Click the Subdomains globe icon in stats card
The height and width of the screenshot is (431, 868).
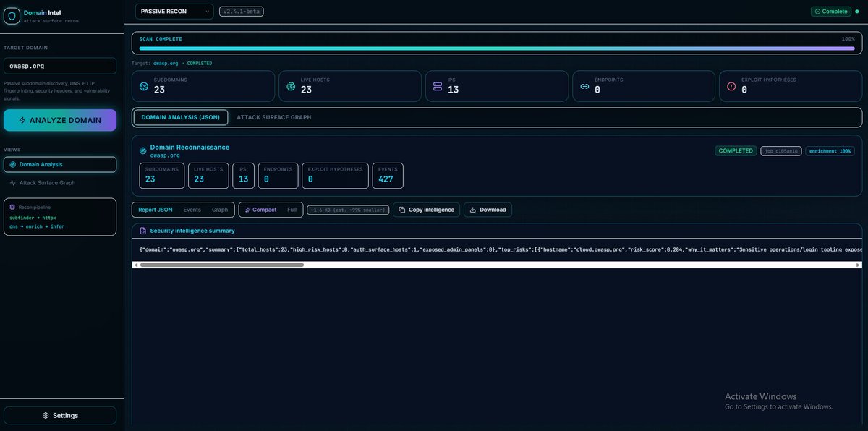(x=144, y=86)
